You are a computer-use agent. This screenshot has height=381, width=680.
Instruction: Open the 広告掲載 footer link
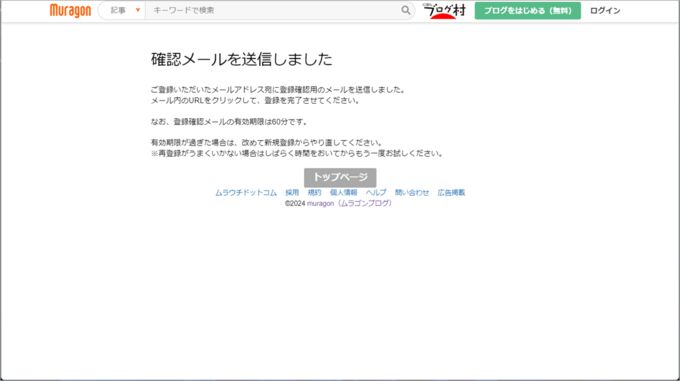pyautogui.click(x=451, y=192)
